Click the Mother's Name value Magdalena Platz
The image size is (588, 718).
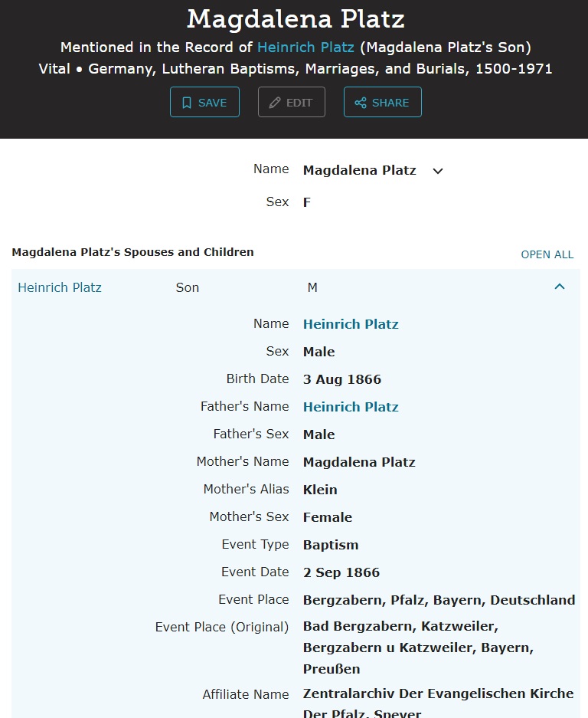359,462
